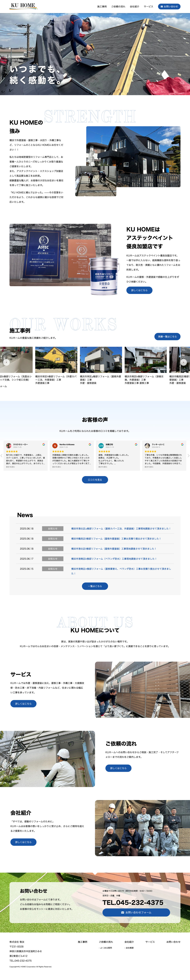Open news 横浜市港南区k様邸リフォーム link
The image size is (190, 980).
[x=114, y=559]
